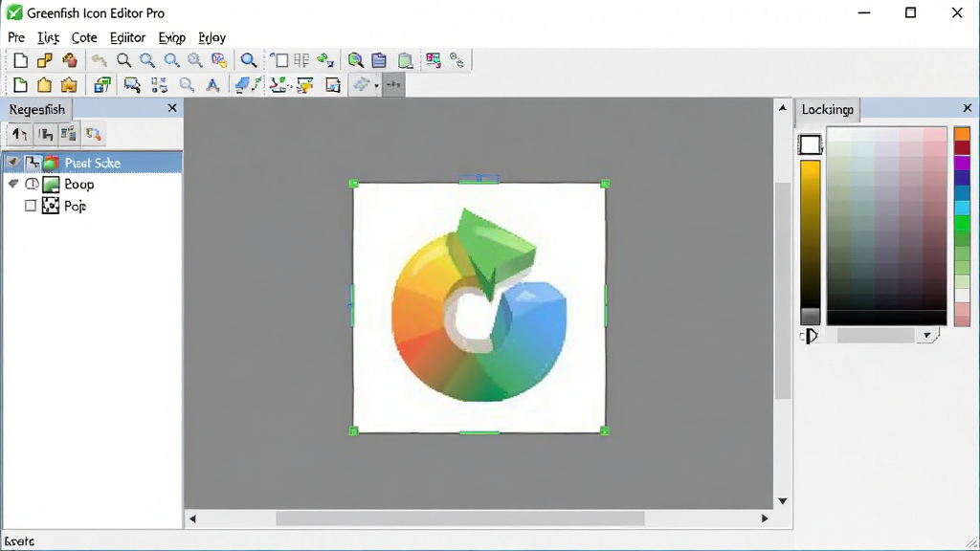Toggle the round marker on green thumbnail layer
Screen dimensions: 980x551
coord(32,184)
